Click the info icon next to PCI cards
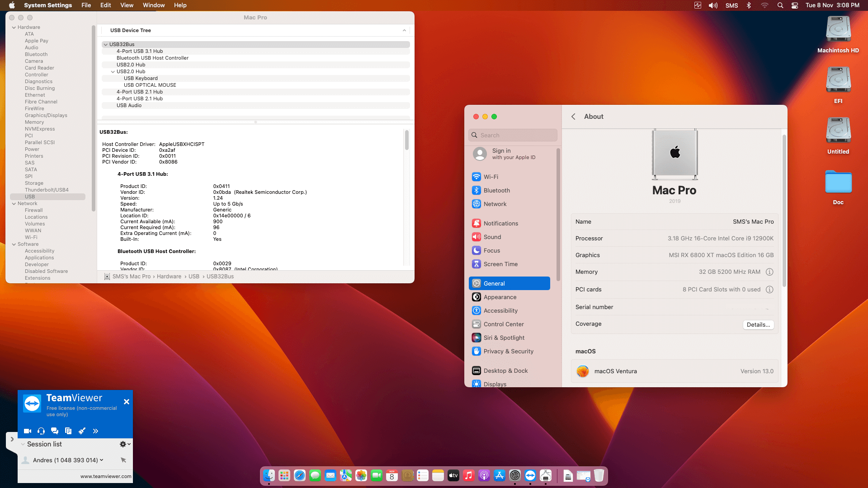This screenshot has width=868, height=488. pyautogui.click(x=769, y=290)
